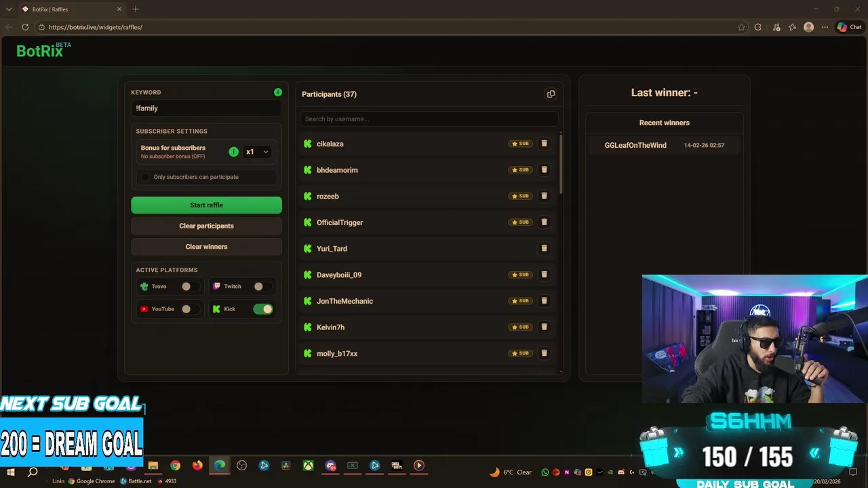Delete rozeeb from the participants
The height and width of the screenshot is (488, 868).
(x=544, y=196)
